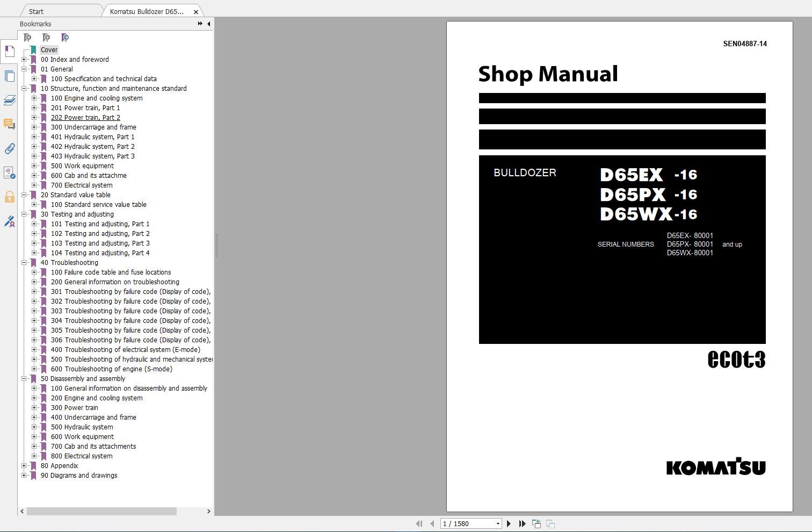This screenshot has height=532, width=812.
Task: Collapse the 30 Testing and adjusting node
Action: click(24, 214)
